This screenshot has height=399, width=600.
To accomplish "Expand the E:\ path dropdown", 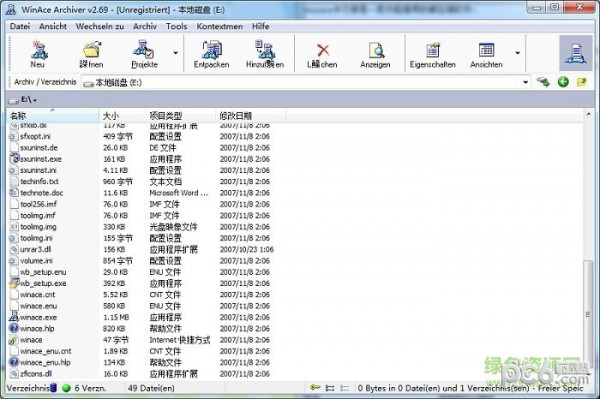I will [35, 100].
